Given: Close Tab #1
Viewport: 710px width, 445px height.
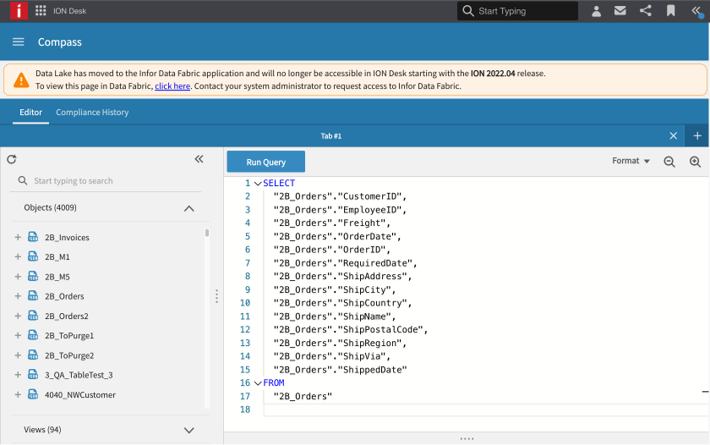Looking at the screenshot, I should tap(673, 136).
